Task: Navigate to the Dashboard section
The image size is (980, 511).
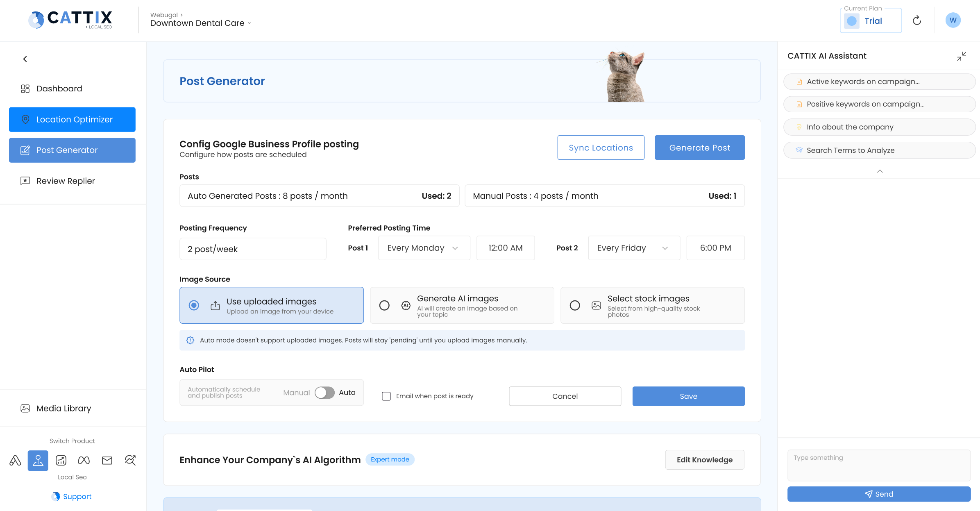Action: tap(59, 88)
